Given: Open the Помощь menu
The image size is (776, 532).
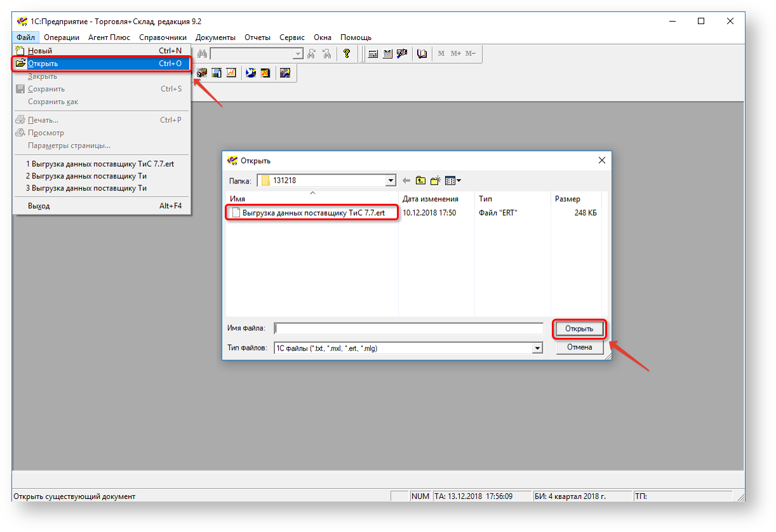Looking at the screenshot, I should coord(356,37).
